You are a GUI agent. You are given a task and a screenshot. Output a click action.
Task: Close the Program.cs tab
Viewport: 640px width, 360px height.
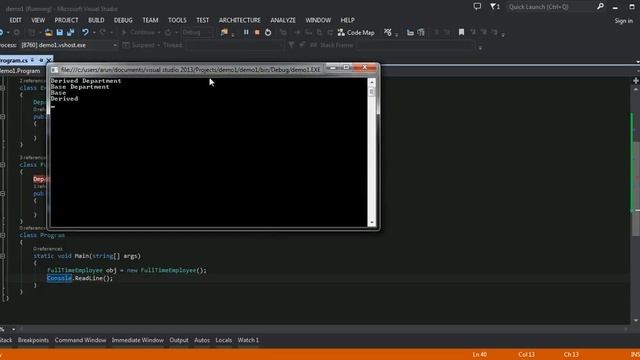tap(49, 60)
